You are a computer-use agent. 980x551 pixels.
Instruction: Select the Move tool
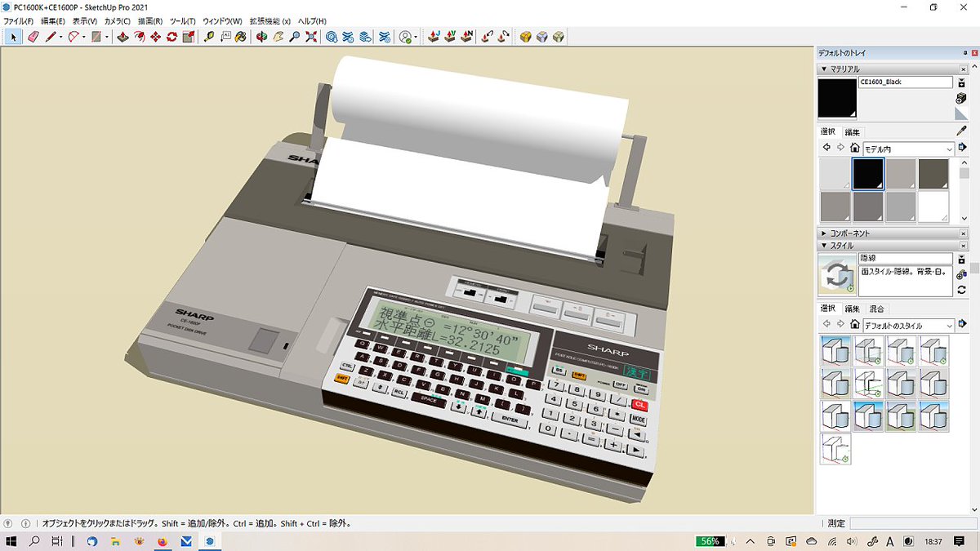[155, 37]
